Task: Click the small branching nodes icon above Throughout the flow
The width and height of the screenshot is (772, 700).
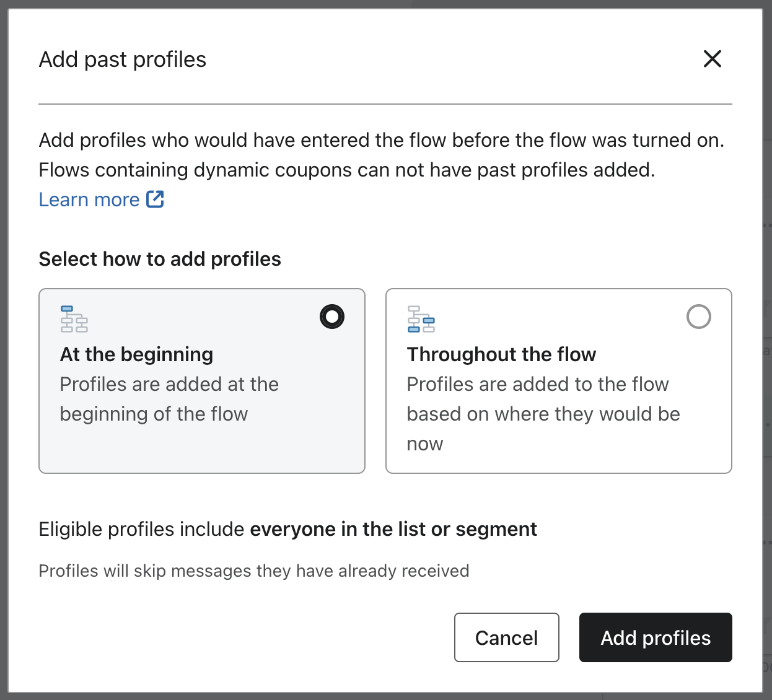Action: pyautogui.click(x=421, y=318)
